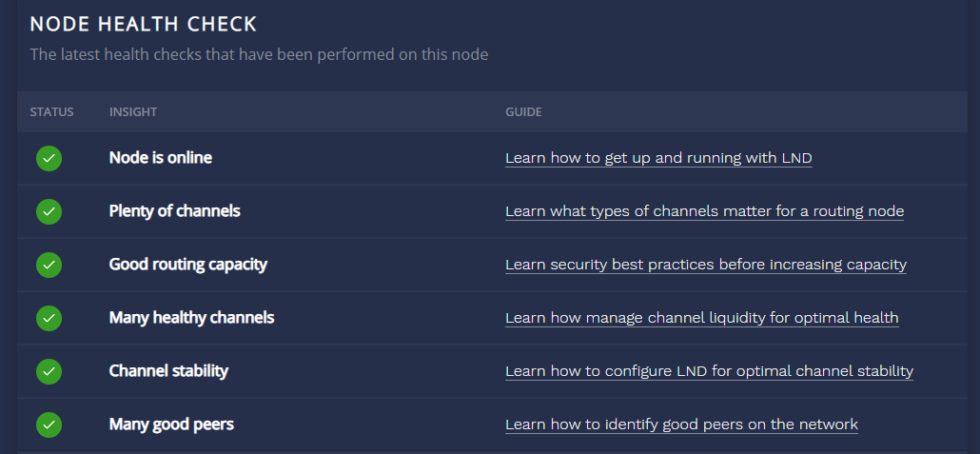Select the status icon for Many good peers
980x454 pixels.
[x=49, y=424]
